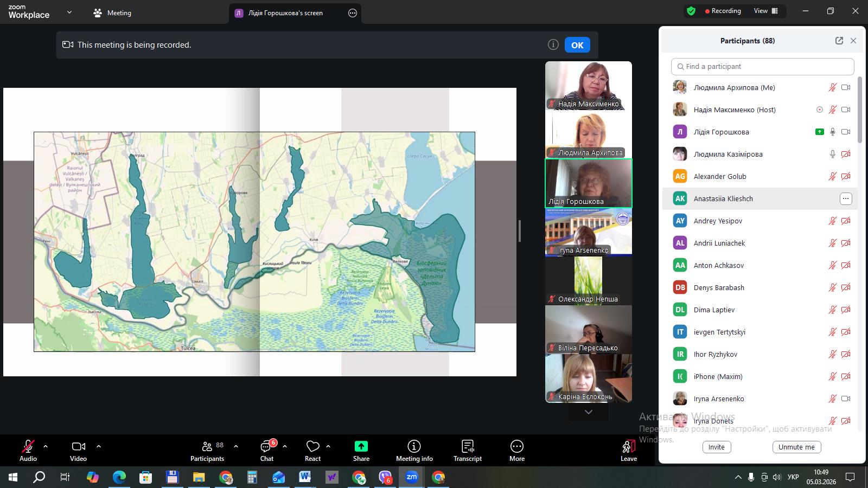Switch to the Meeting tab
Image resolution: width=868 pixels, height=488 pixels.
[113, 13]
